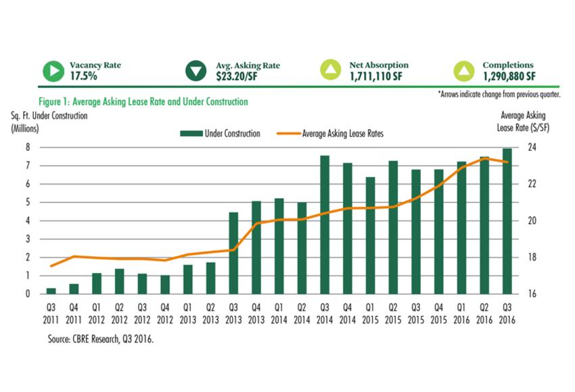Select the 'Net Absorption' heading
The image size is (575, 392).
(379, 65)
